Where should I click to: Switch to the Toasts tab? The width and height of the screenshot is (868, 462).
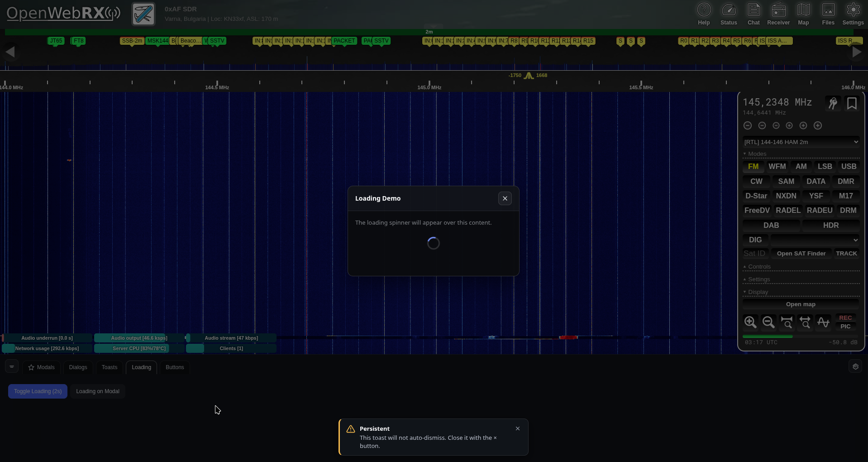click(x=110, y=367)
